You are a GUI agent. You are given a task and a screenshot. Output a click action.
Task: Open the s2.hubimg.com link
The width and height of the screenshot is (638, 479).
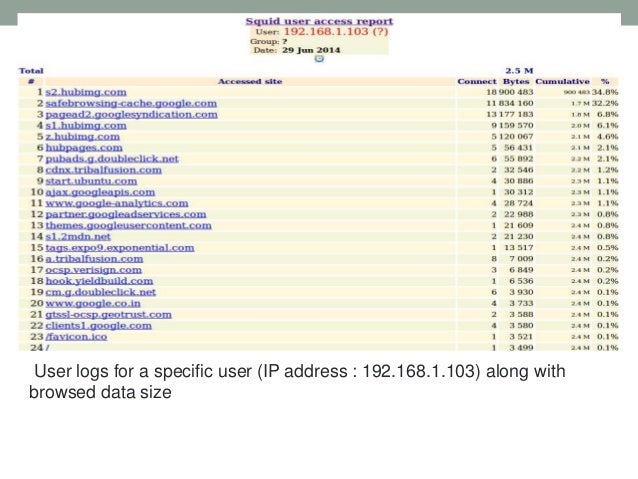86,92
